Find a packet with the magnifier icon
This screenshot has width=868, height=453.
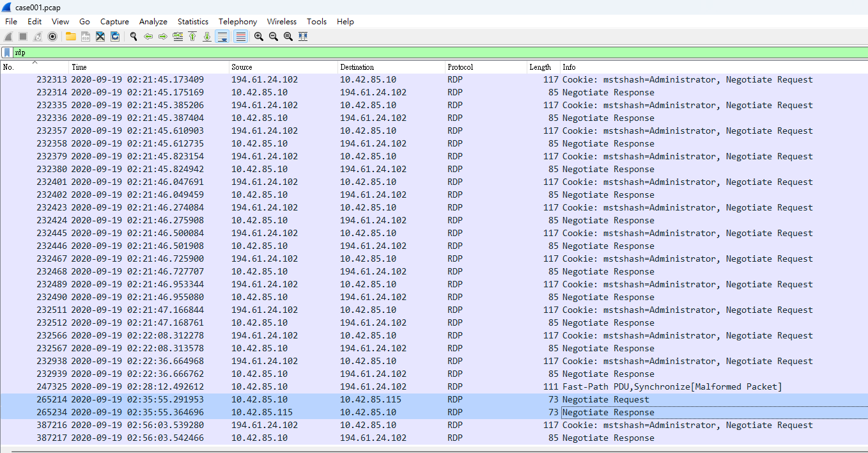tap(133, 36)
